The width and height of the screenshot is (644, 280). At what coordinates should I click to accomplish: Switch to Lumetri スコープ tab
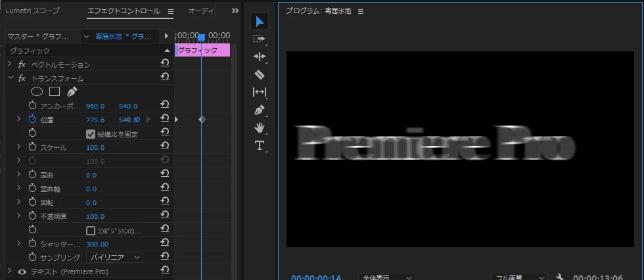[32, 11]
